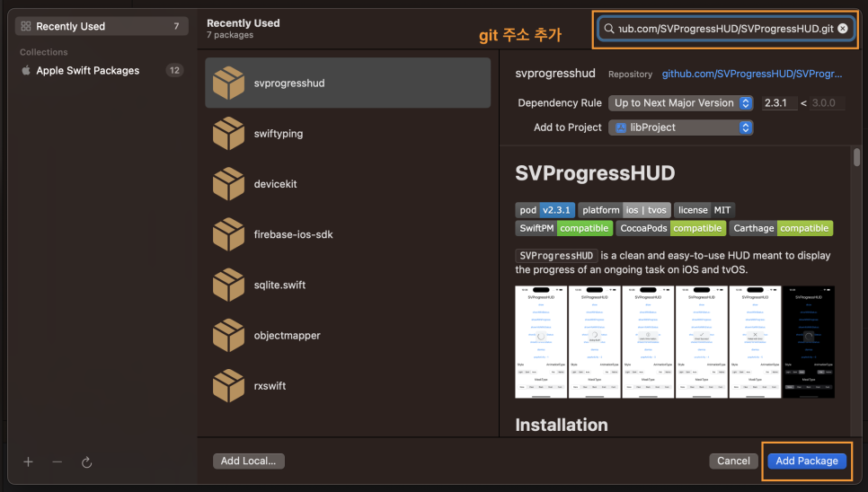Open the github.com/SVProgressHUD repository link
868x492 pixels.
752,74
